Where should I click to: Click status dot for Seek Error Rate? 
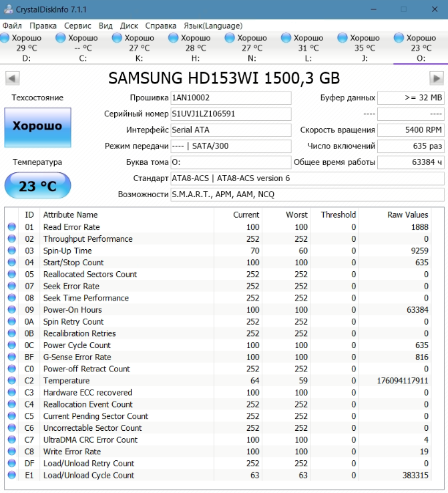pyautogui.click(x=12, y=286)
